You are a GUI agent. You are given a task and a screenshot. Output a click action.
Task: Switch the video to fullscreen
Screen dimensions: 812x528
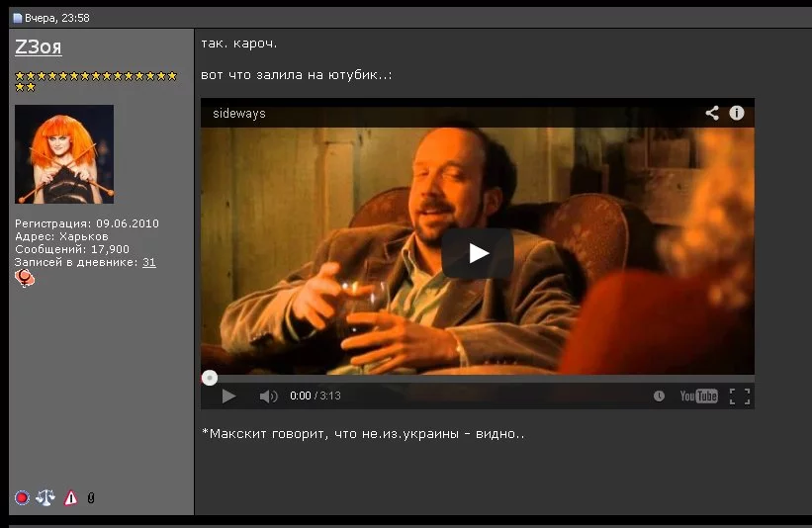(x=740, y=396)
